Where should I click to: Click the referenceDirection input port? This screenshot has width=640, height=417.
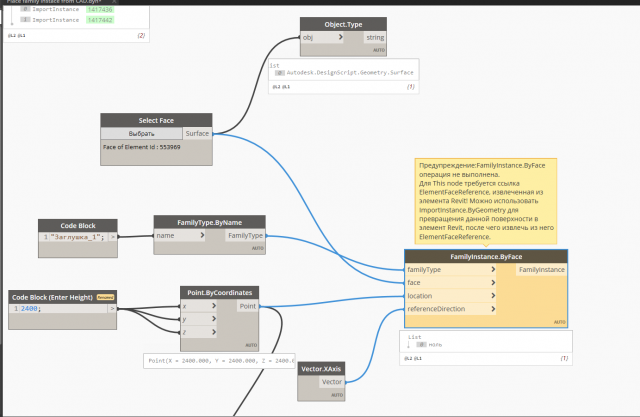pos(451,309)
